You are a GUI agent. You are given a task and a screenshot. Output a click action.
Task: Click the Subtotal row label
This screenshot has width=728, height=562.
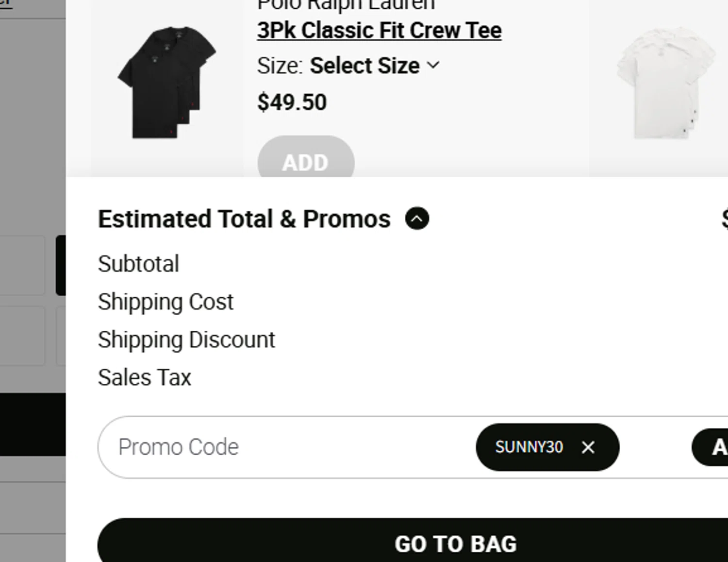[x=139, y=264]
